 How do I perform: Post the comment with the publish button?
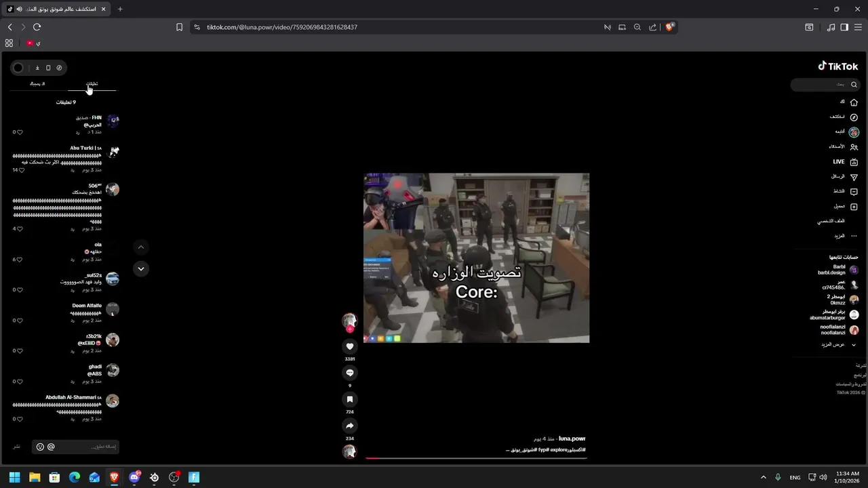[16, 447]
